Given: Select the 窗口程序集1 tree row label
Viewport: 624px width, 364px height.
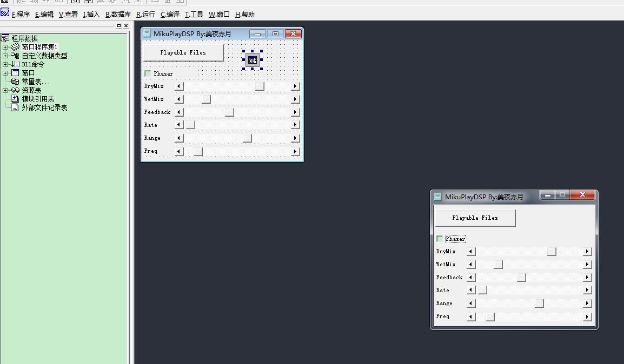Looking at the screenshot, I should click(x=39, y=47).
